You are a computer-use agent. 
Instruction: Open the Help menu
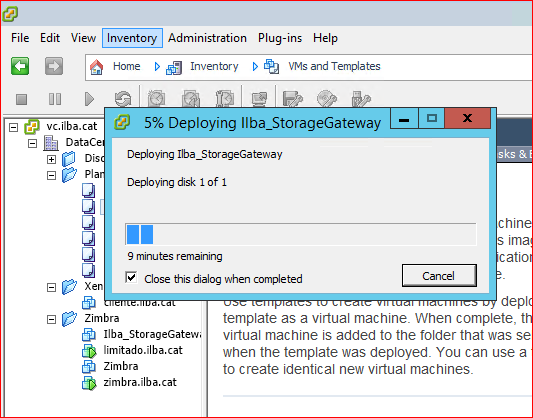click(x=325, y=38)
